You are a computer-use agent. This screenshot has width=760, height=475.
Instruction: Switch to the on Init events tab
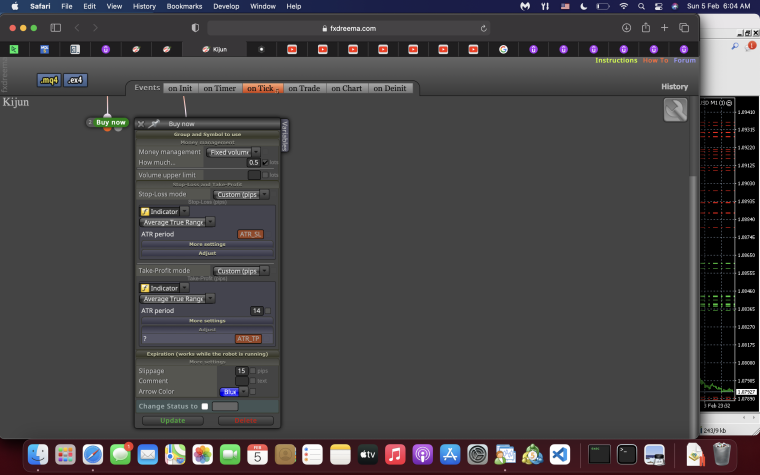(180, 88)
